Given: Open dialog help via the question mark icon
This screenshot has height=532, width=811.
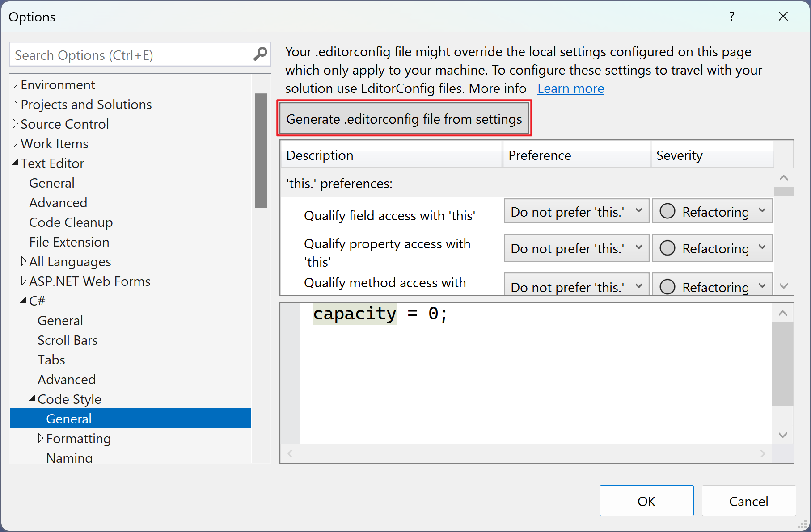Looking at the screenshot, I should click(x=732, y=16).
